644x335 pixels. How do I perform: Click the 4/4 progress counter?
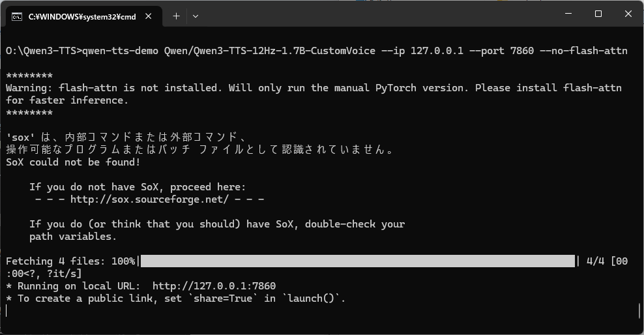point(595,261)
